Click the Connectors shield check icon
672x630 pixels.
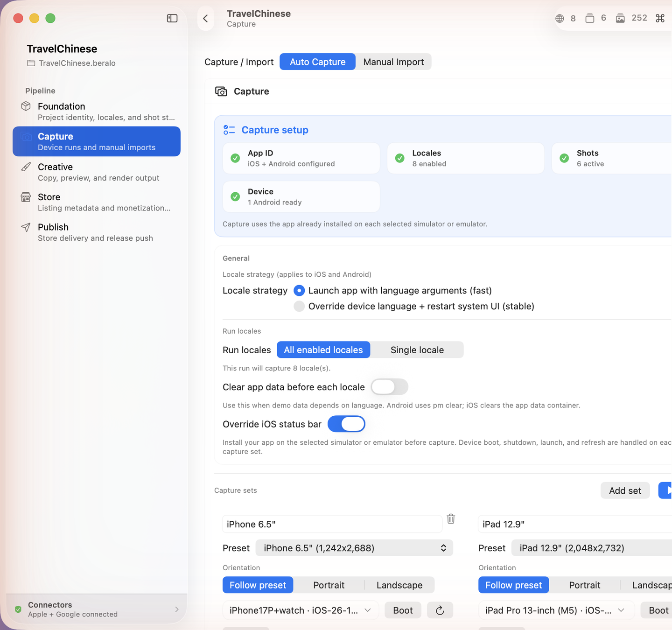pos(18,609)
